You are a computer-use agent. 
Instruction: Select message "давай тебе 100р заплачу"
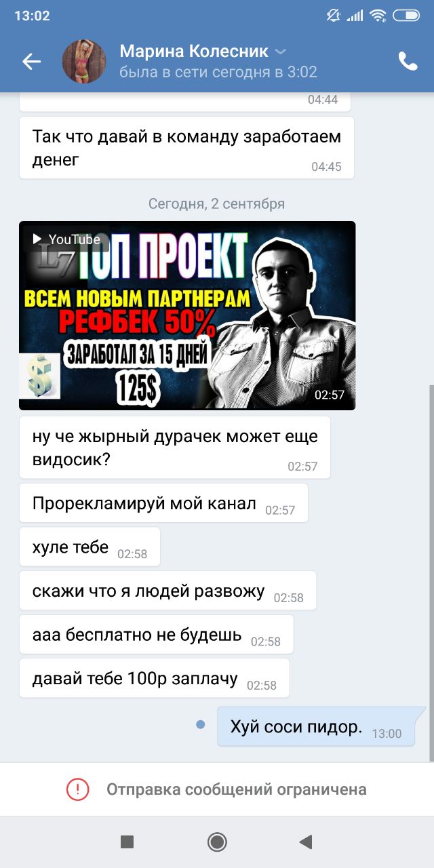point(155,678)
